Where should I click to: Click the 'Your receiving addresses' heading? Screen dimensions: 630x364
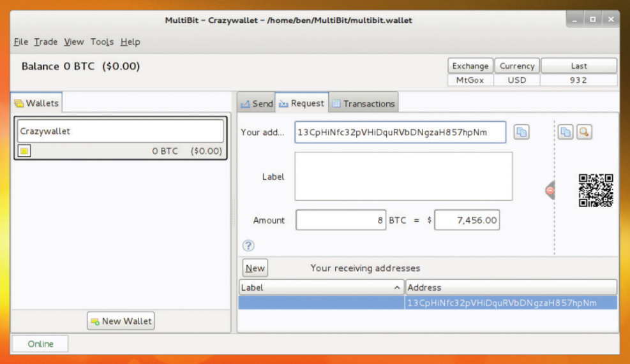[x=365, y=268]
